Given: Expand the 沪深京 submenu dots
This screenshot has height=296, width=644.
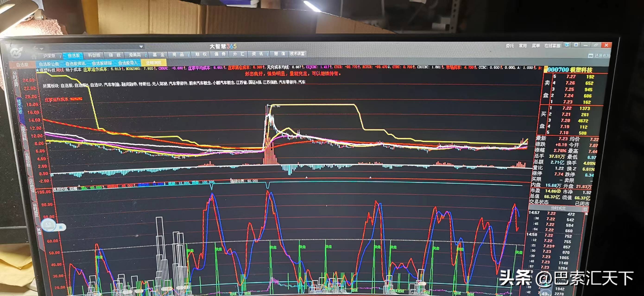Looking at the screenshot, I should point(60,56).
